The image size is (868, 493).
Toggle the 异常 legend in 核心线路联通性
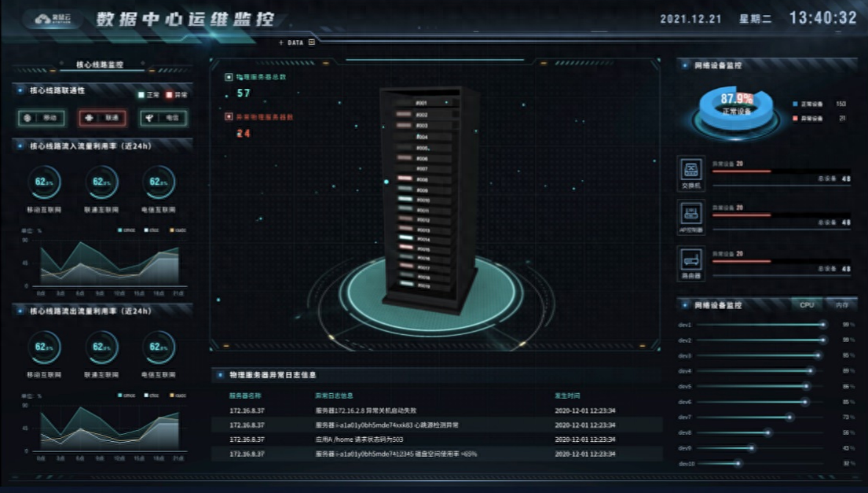tap(177, 94)
